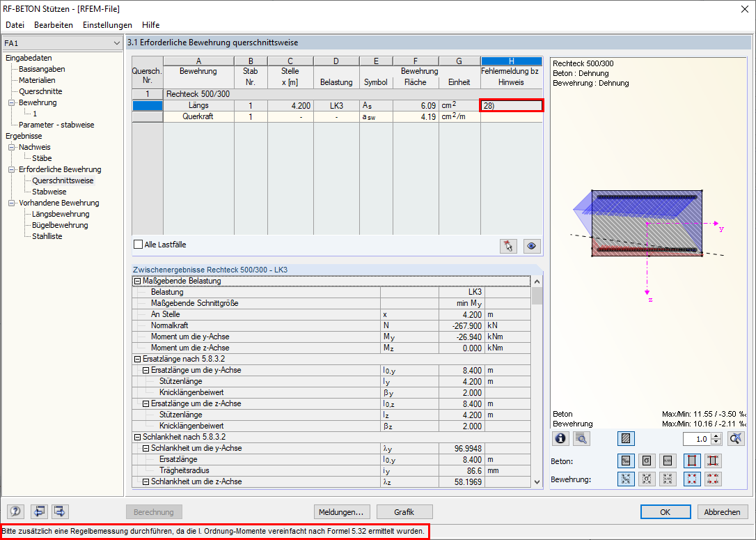The width and height of the screenshot is (756, 540).
Task: Open the FA1 case dropdown
Action: tap(62, 43)
